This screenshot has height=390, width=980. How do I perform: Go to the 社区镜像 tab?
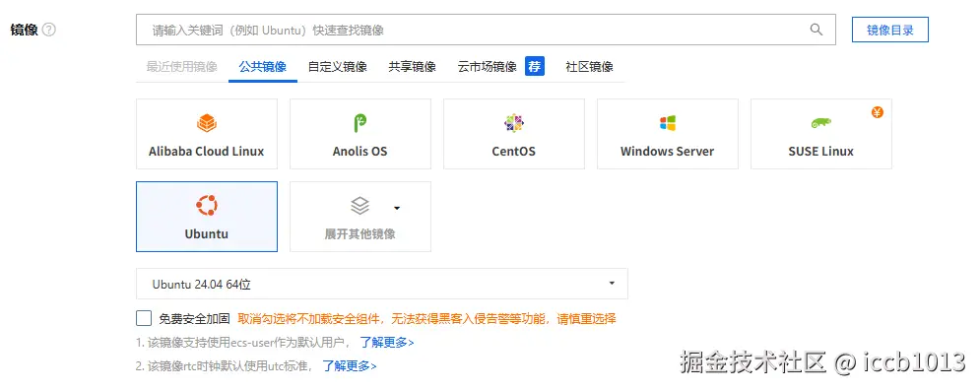pyautogui.click(x=589, y=67)
